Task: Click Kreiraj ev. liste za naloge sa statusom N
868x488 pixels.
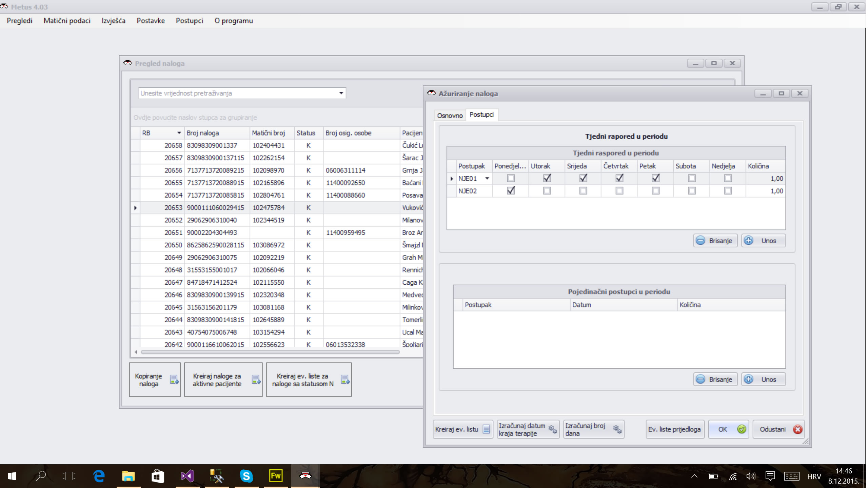Action: click(x=309, y=380)
